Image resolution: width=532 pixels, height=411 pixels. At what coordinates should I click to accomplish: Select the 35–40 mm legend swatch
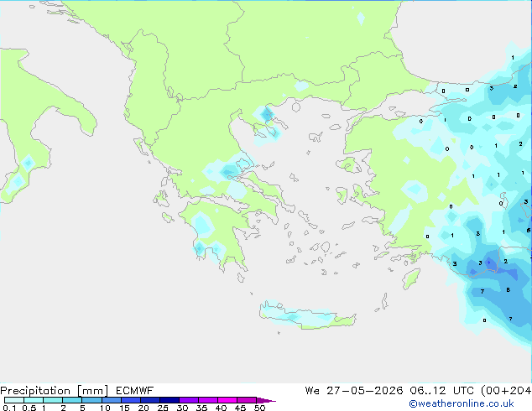click(x=208, y=400)
